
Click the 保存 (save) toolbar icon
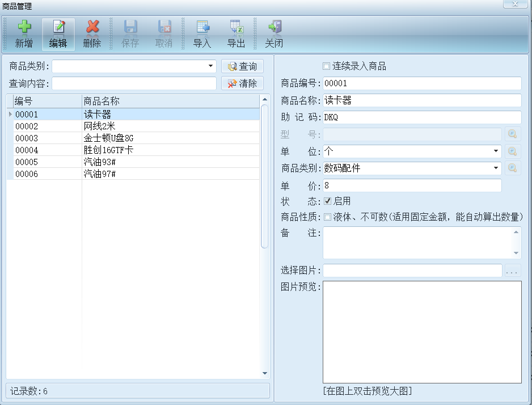(130, 34)
